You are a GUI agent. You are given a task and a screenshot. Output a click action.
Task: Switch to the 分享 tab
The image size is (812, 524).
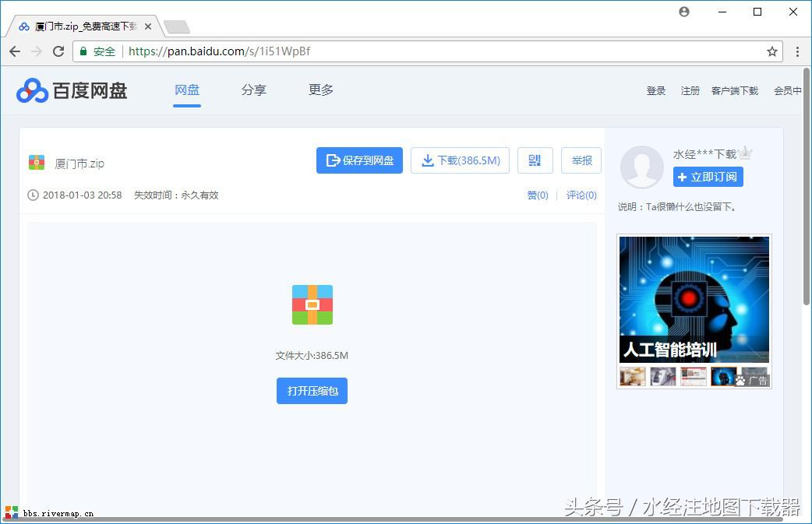(253, 90)
